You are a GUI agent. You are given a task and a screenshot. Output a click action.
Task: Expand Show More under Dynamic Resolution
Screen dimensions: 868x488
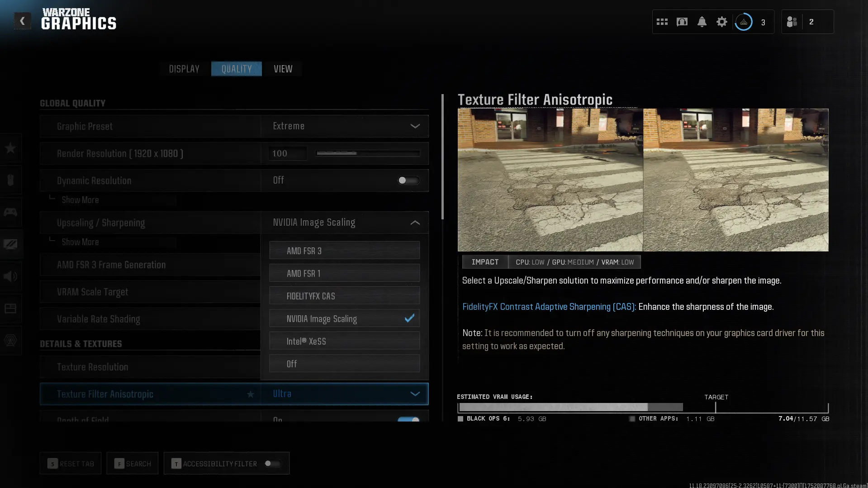point(80,200)
